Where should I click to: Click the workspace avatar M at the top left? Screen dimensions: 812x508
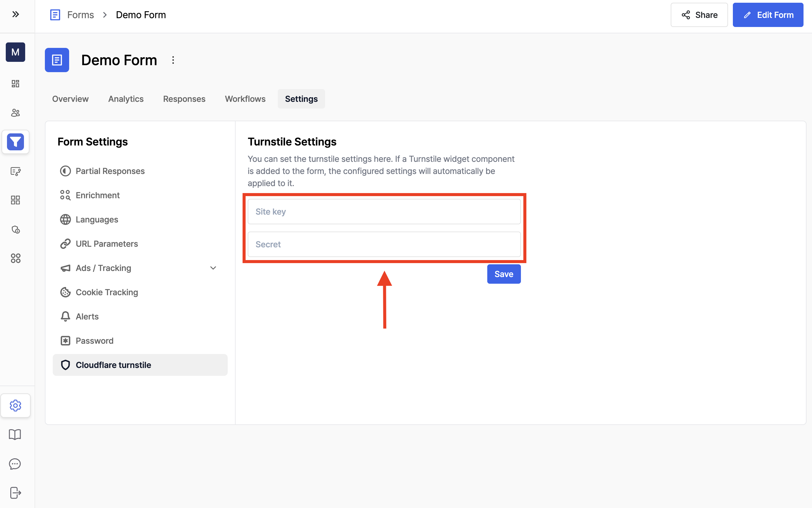coord(15,52)
